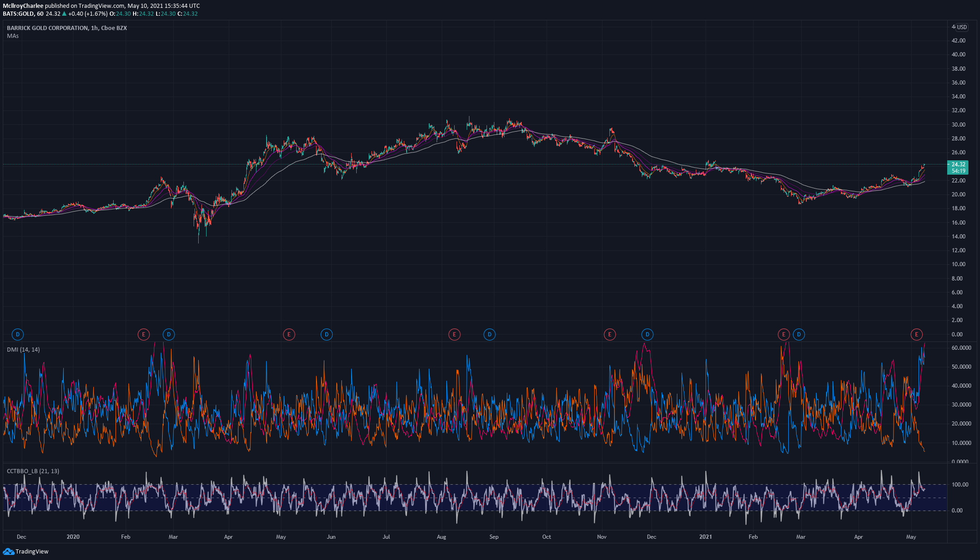Click the 60.0000 DMI axis label
The image size is (980, 560).
(962, 348)
